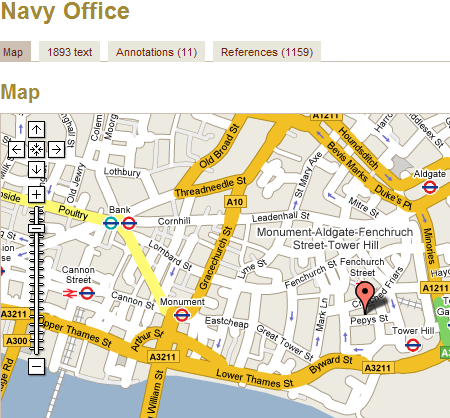The width and height of the screenshot is (450, 418).
Task: Recenter map with the center button
Action: (36, 150)
